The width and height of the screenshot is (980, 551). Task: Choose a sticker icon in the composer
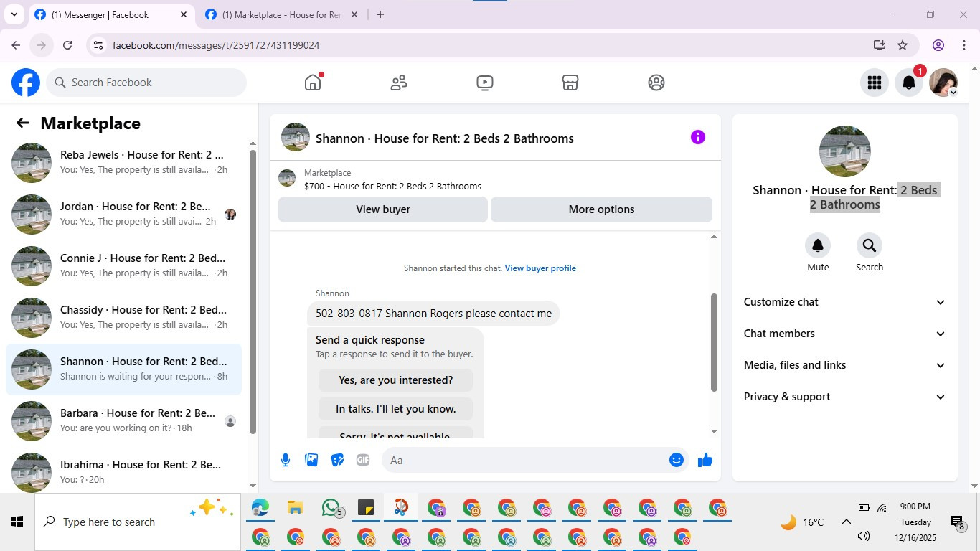click(337, 460)
